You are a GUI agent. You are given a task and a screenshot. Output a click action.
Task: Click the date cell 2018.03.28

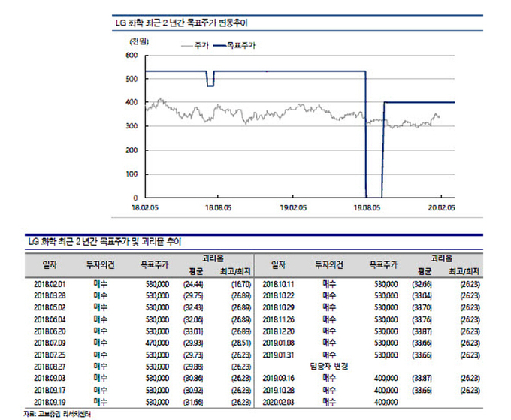pyautogui.click(x=50, y=295)
